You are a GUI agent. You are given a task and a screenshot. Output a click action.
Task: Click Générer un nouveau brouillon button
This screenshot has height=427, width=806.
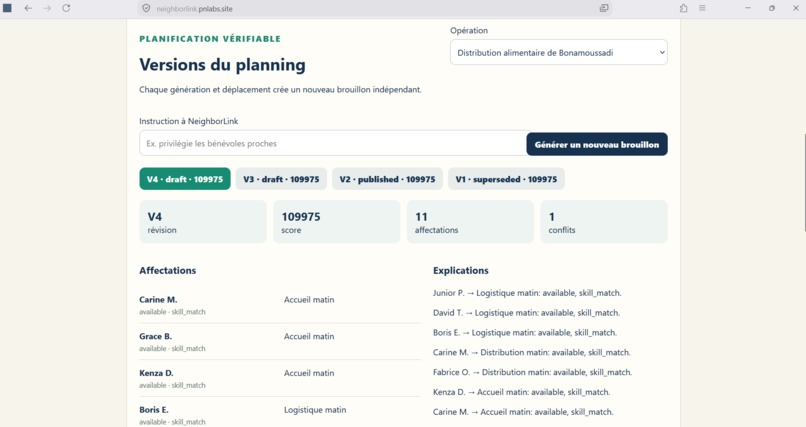[597, 144]
